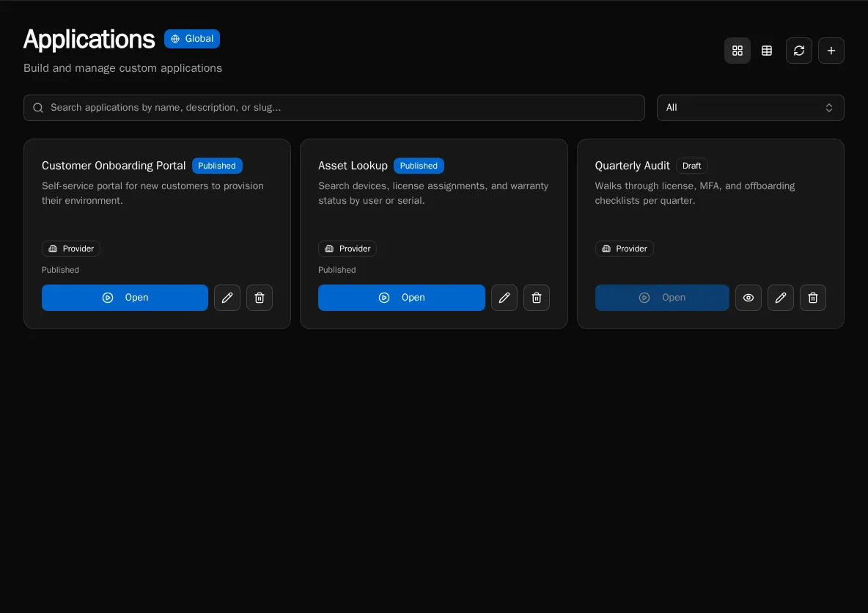This screenshot has height=613, width=868.
Task: Edit the Customer Onboarding Portal app
Action: tap(227, 298)
